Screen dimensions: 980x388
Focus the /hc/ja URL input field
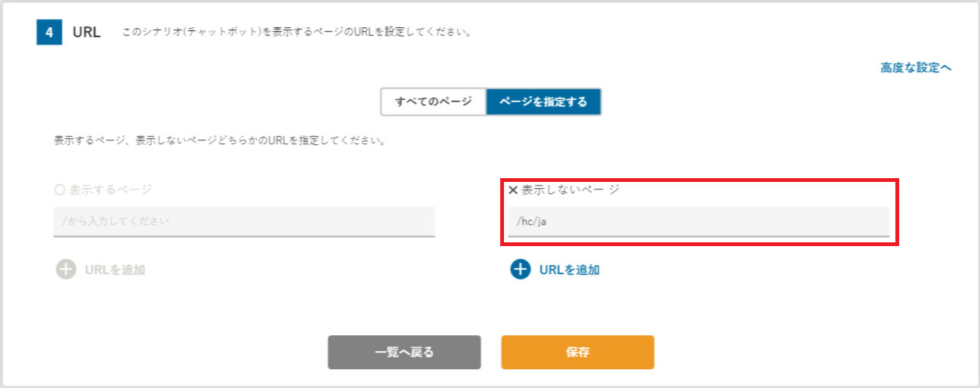tap(698, 221)
